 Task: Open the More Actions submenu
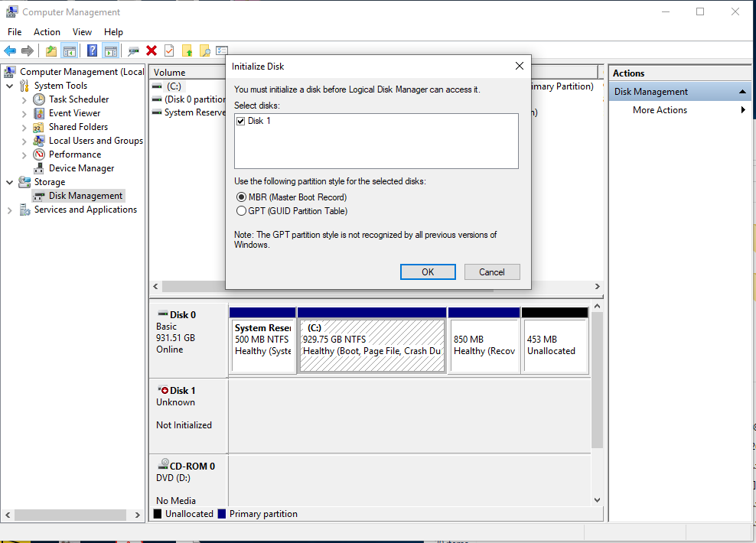(x=680, y=110)
